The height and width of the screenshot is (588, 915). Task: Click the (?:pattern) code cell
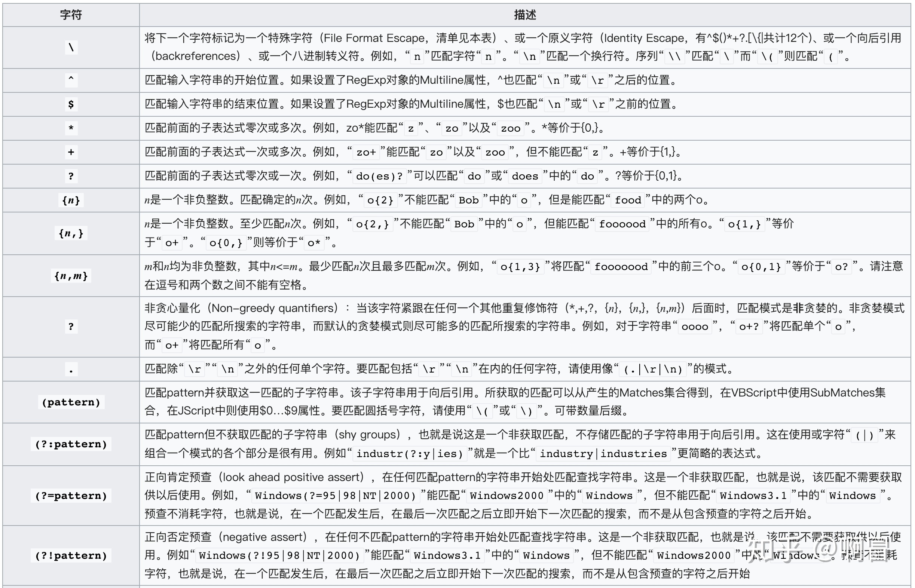(x=71, y=444)
